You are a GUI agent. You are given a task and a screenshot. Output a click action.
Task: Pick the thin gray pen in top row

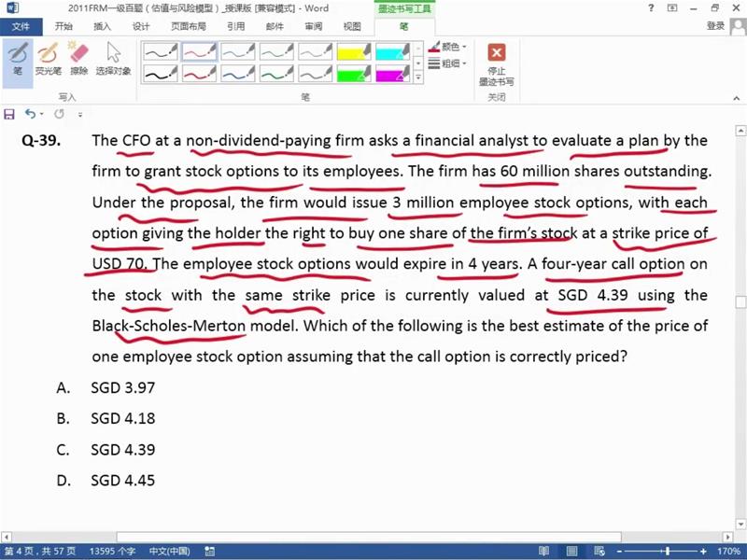pyautogui.click(x=316, y=51)
